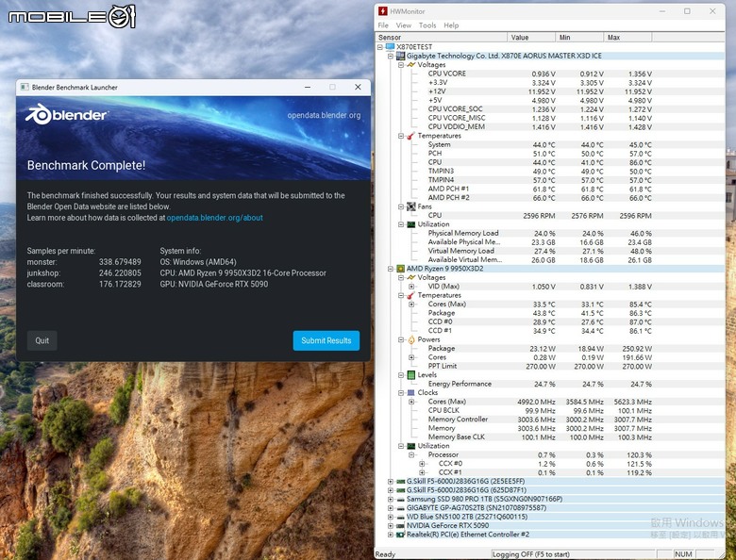Expand the Cores power row

(411, 357)
